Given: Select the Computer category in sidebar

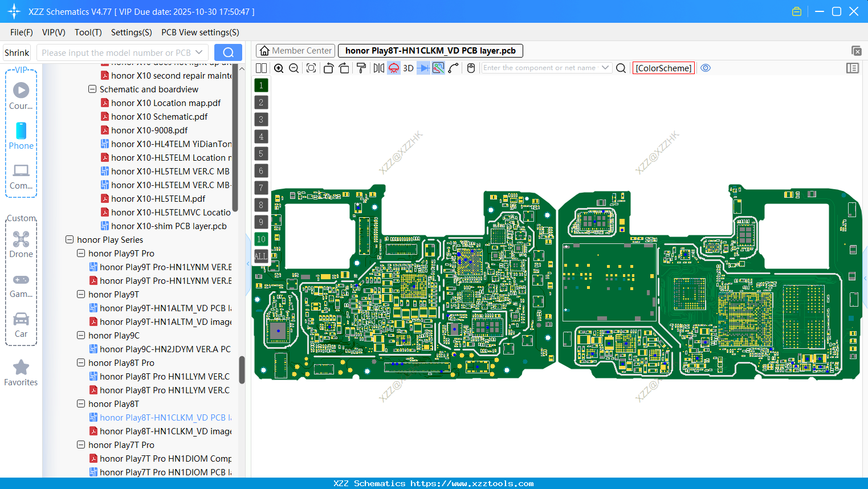Looking at the screenshot, I should (21, 176).
